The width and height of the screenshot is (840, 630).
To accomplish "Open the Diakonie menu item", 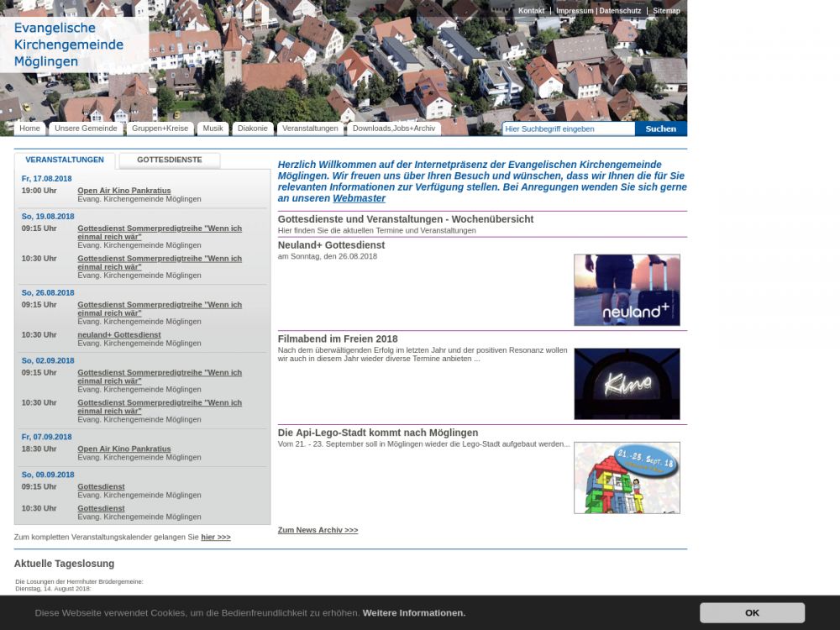I will pyautogui.click(x=253, y=129).
